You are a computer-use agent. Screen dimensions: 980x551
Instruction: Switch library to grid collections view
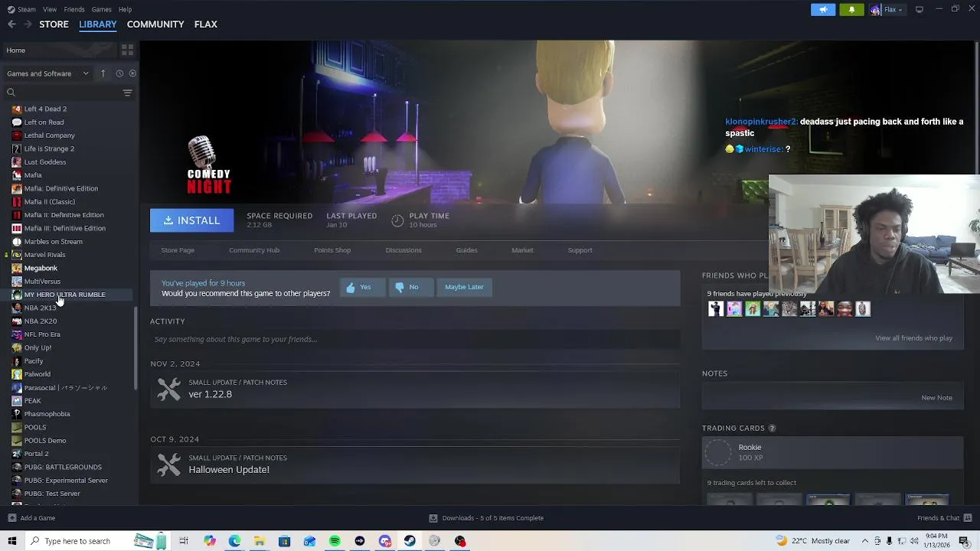pyautogui.click(x=127, y=50)
